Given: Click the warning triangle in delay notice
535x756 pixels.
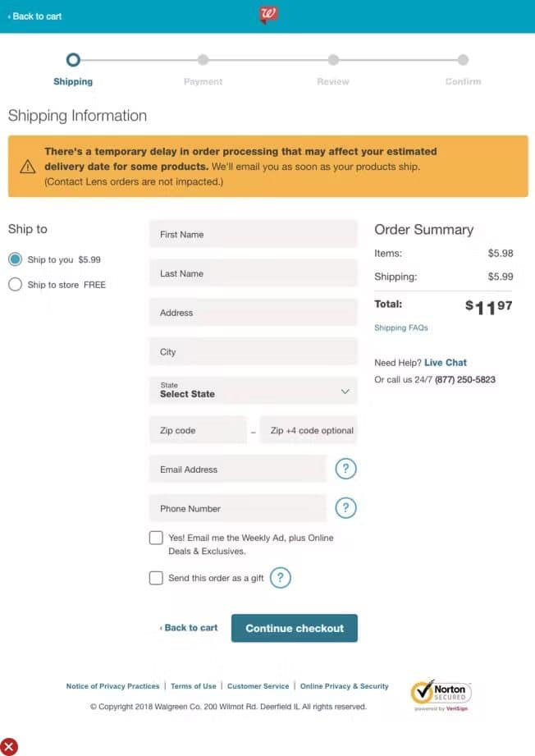Looking at the screenshot, I should pos(28,167).
